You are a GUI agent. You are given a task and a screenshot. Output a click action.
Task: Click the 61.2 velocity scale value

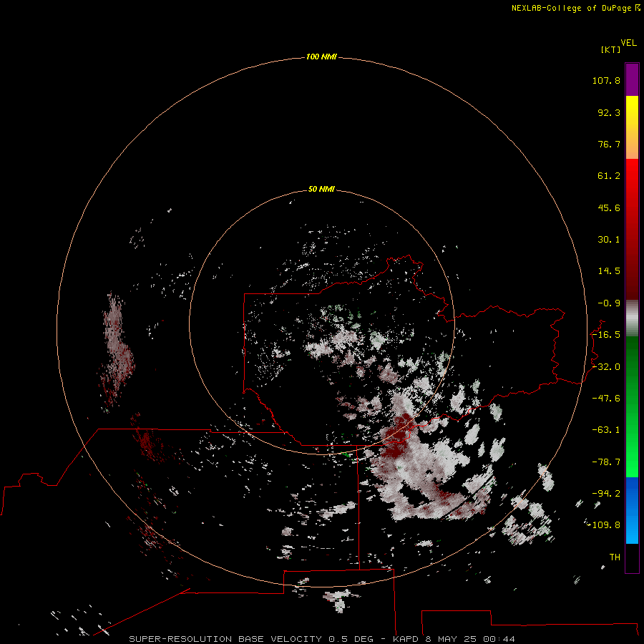(x=609, y=176)
